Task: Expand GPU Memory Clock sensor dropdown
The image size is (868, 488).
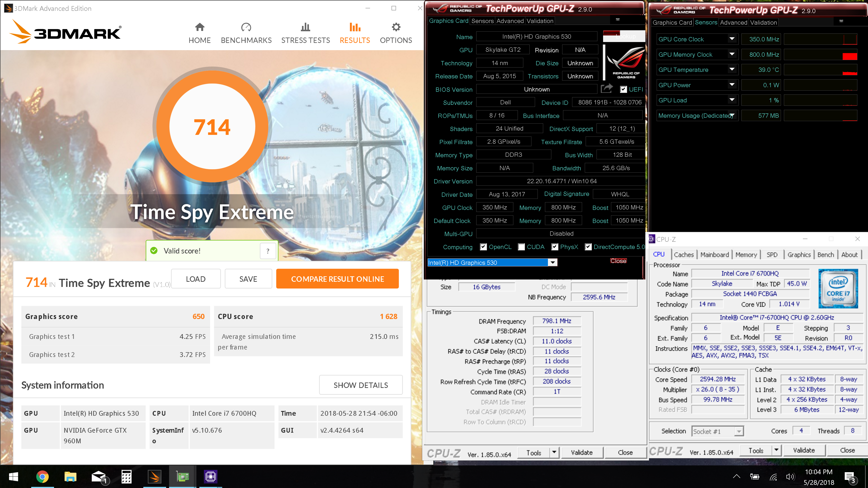Action: point(731,54)
